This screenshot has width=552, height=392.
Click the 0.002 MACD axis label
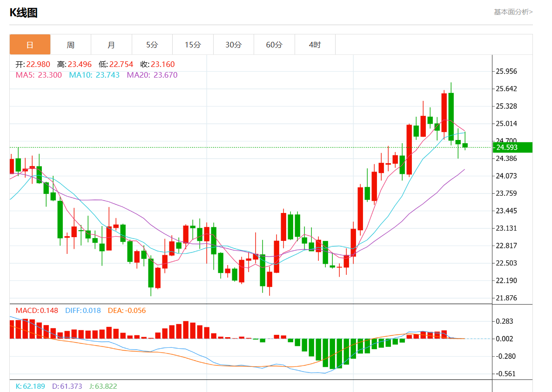504,339
